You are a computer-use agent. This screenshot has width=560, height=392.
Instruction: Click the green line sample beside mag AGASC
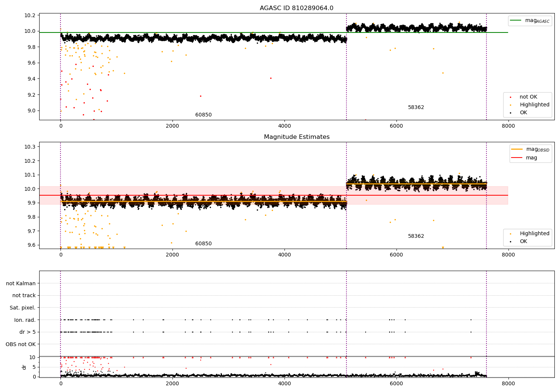(x=516, y=21)
